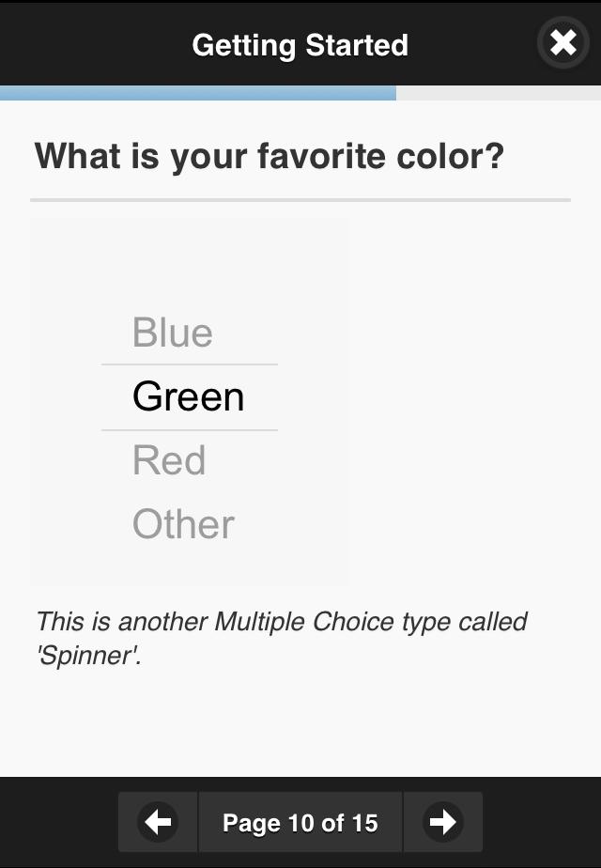Click the divider line under the question
Screen dimensions: 601x868
300,200
